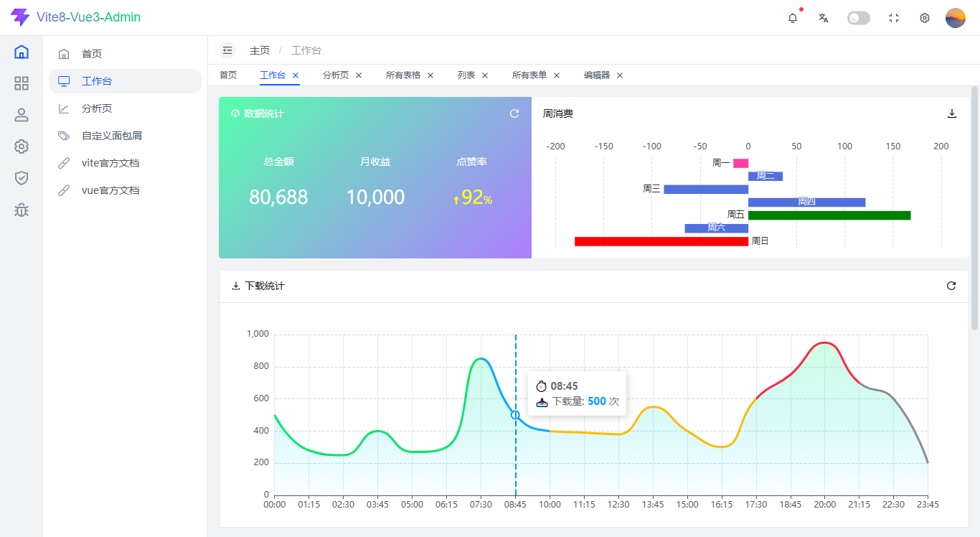980x537 pixels.
Task: Open the notification bell icon
Action: (x=793, y=18)
